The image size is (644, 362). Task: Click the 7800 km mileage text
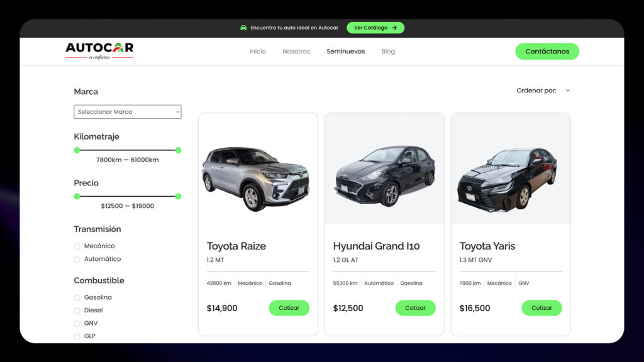coord(470,283)
